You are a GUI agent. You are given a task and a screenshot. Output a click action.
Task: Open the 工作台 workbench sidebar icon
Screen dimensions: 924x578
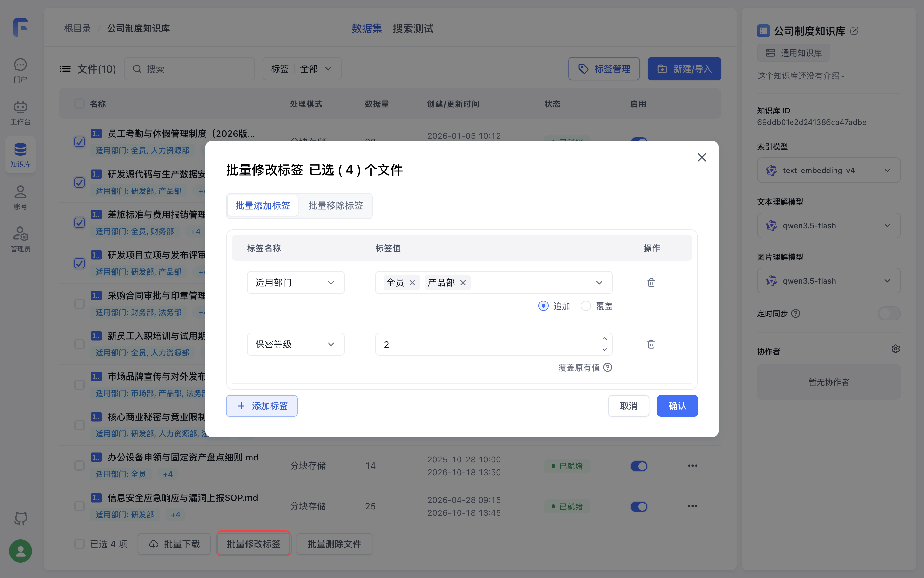20,113
